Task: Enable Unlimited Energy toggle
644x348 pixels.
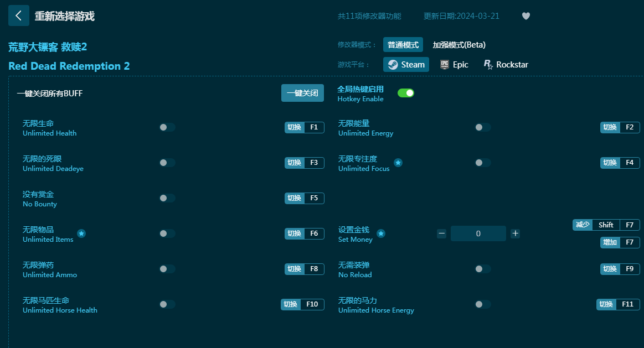Action: point(483,127)
